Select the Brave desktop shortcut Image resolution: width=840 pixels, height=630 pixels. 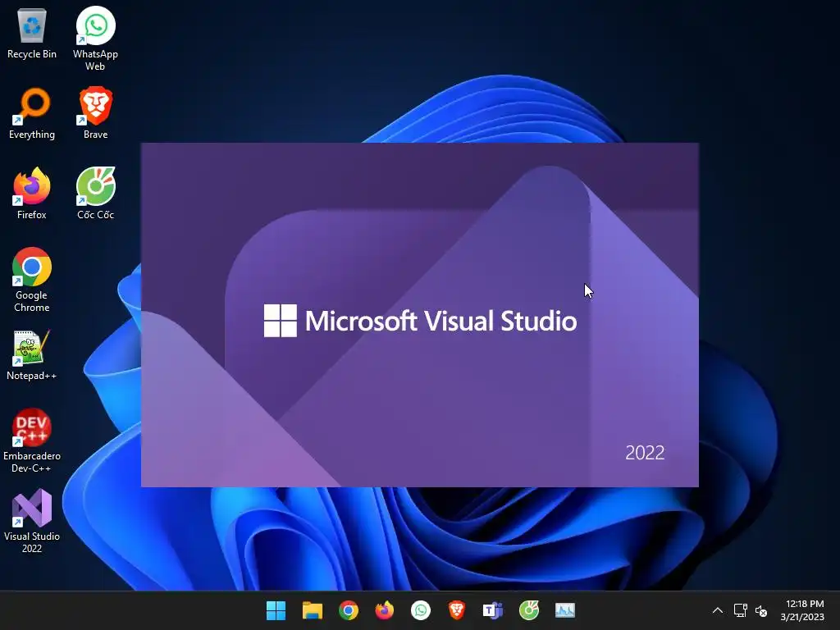click(95, 113)
